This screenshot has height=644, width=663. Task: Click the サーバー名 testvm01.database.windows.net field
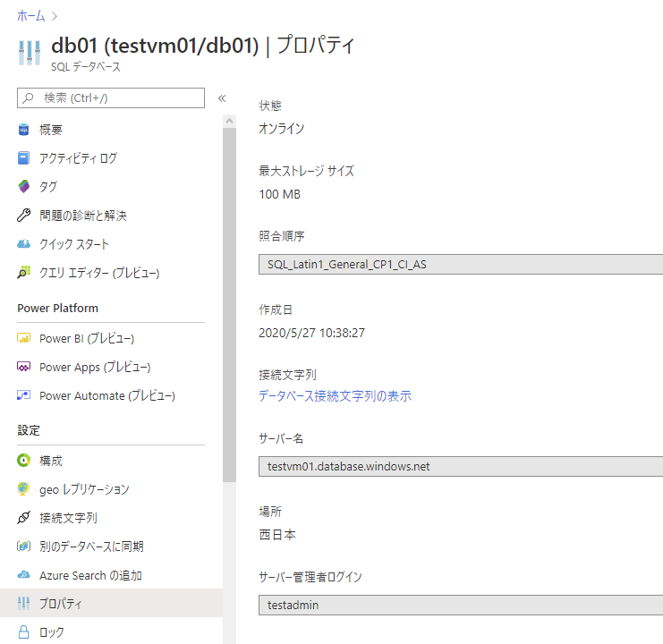[461, 467]
